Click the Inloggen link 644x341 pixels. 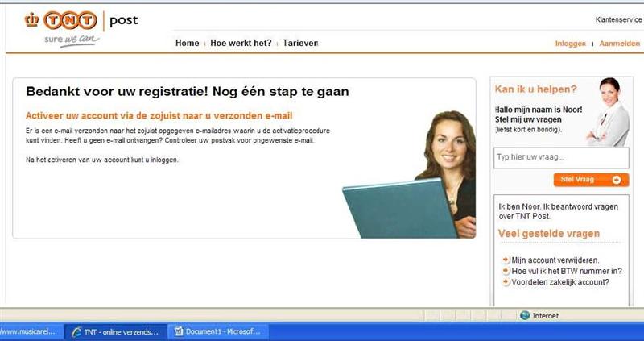point(571,44)
